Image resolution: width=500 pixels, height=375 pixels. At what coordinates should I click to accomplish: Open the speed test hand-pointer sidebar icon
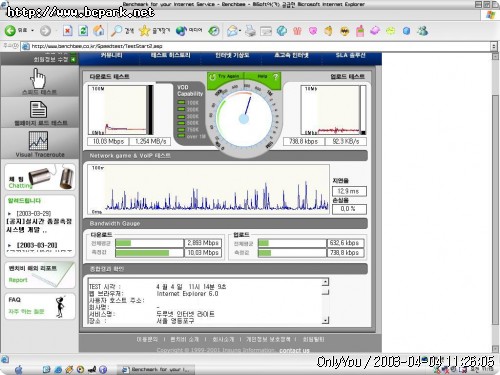pyautogui.click(x=38, y=78)
